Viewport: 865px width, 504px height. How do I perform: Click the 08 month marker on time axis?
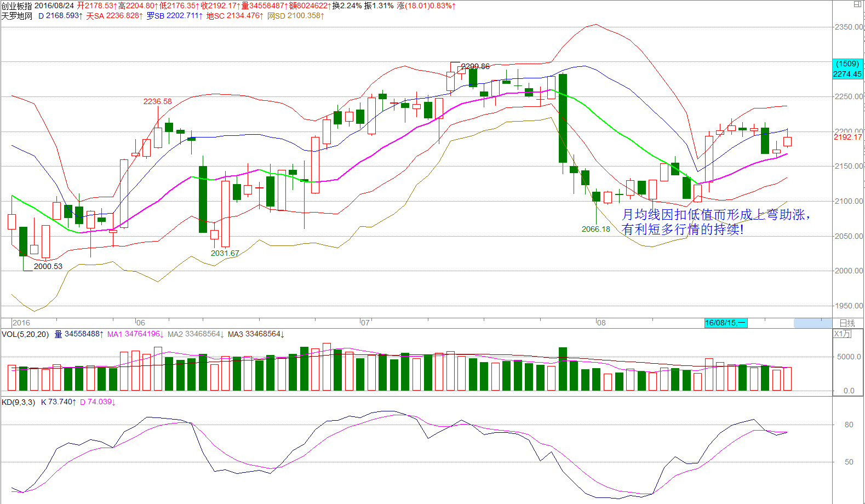601,323
